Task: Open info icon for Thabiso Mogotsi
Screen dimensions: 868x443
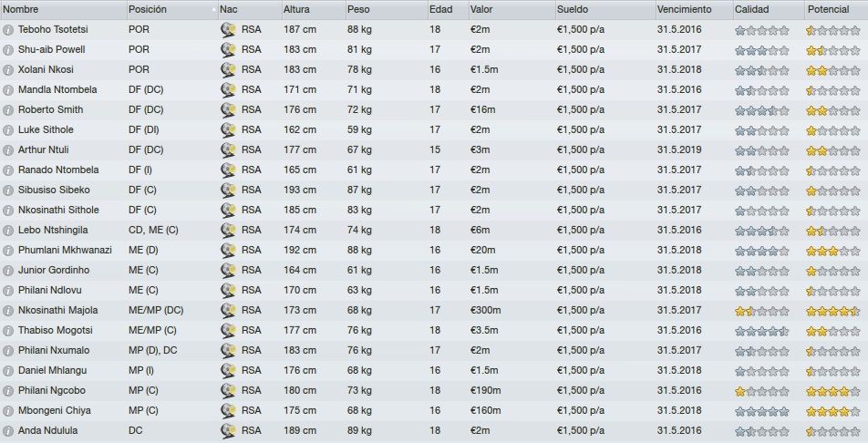Action: (x=7, y=331)
